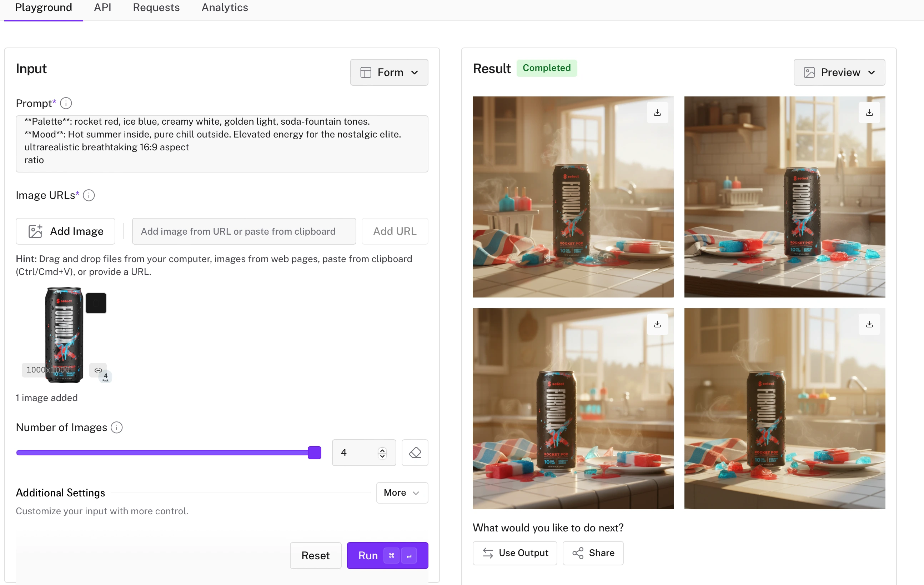Click the Additional Settings heading

coord(60,492)
